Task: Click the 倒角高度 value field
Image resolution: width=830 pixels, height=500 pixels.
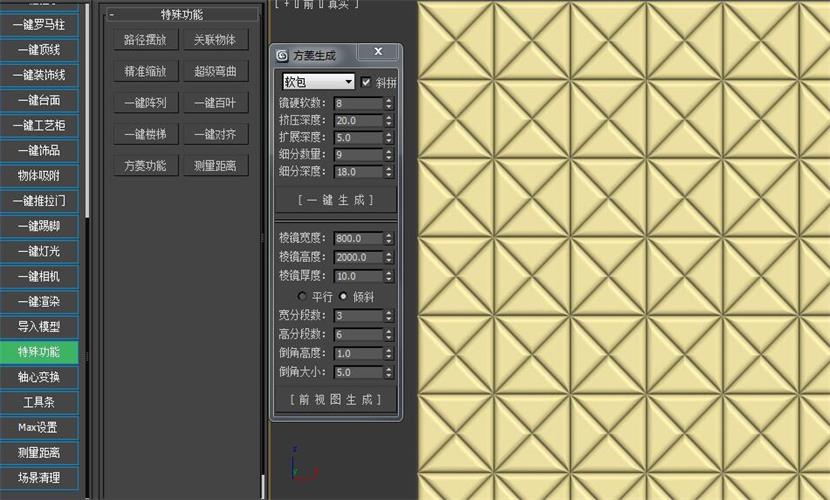Action: (358, 353)
